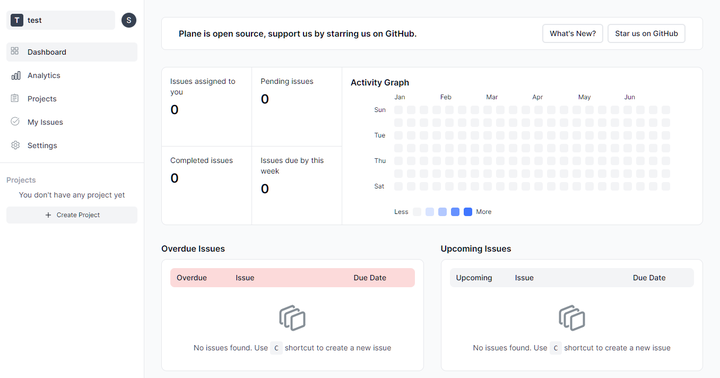Click the Plane is open source banner text

pos(298,34)
